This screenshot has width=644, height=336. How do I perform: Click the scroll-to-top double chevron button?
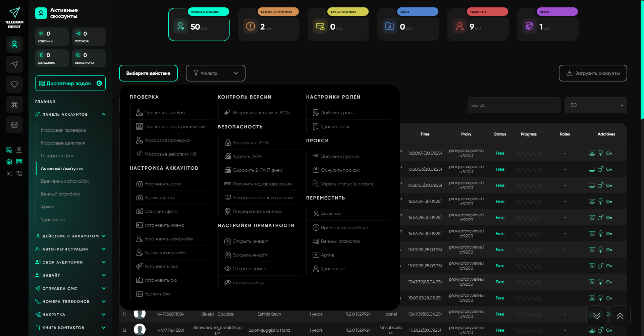click(620, 316)
